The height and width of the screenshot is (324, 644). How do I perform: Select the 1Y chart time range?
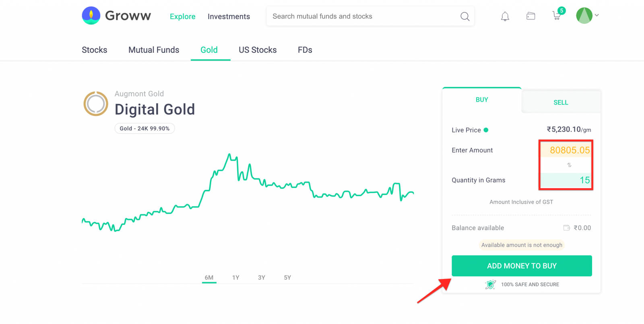pyautogui.click(x=236, y=277)
